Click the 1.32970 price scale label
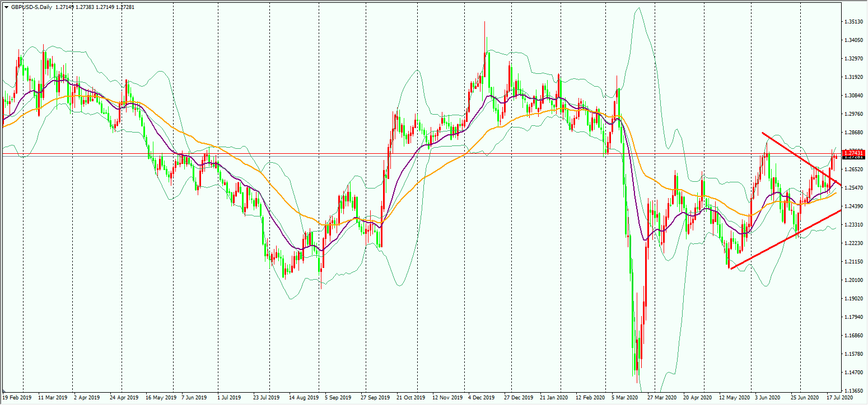 tap(853, 59)
